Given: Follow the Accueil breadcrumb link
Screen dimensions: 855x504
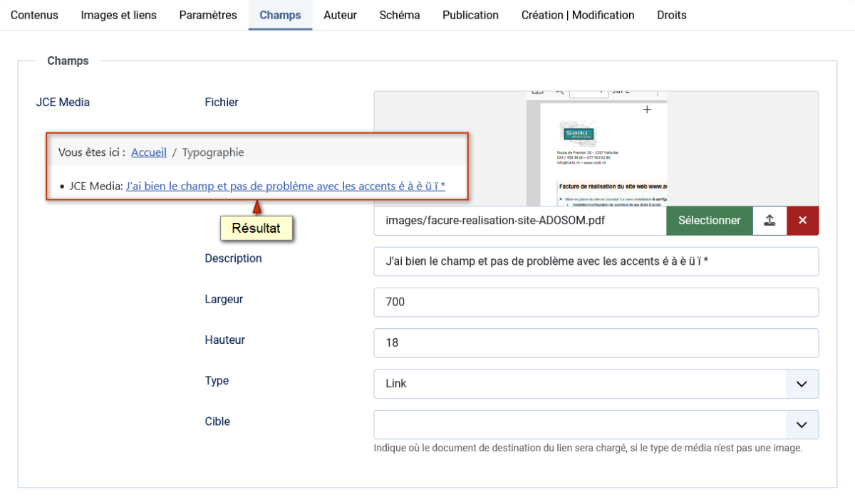Looking at the screenshot, I should (149, 152).
